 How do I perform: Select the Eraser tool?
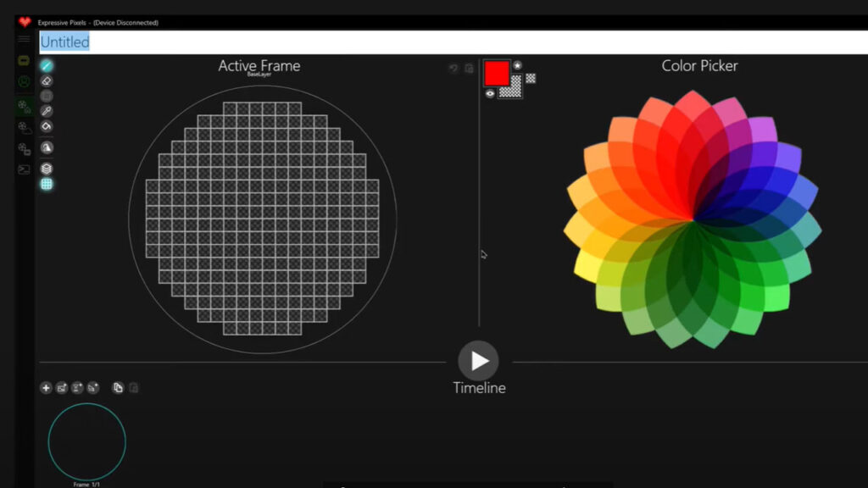pos(47,80)
